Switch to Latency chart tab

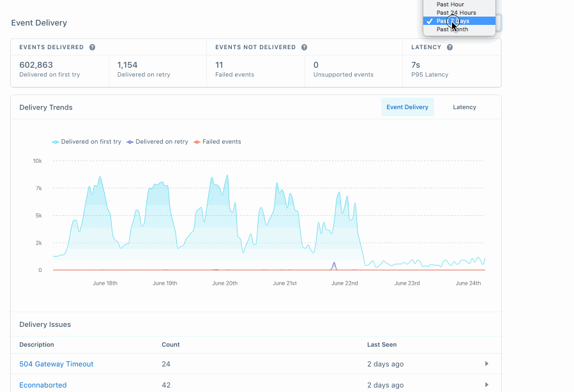pos(465,107)
